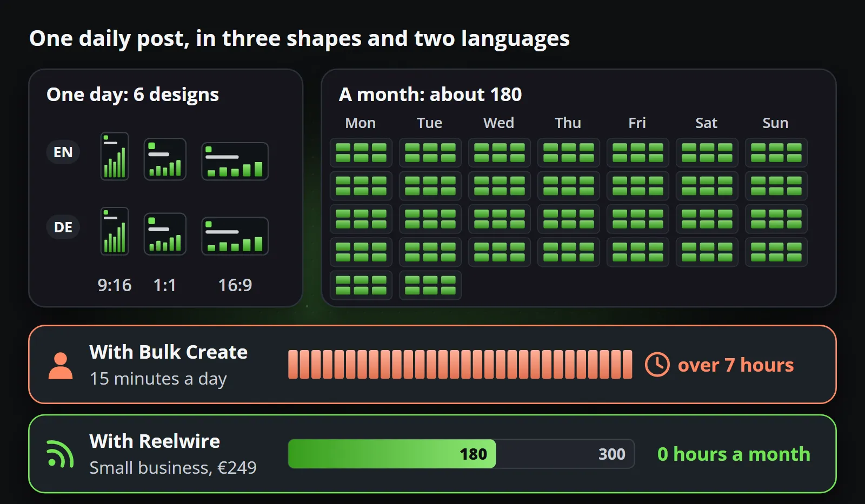Select the Thu column header
Viewport: 865px width, 504px height.
pyautogui.click(x=568, y=123)
